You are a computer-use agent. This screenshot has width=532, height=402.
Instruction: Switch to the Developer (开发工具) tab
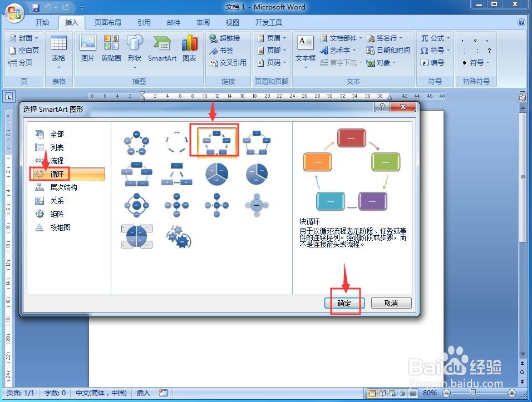coord(269,23)
